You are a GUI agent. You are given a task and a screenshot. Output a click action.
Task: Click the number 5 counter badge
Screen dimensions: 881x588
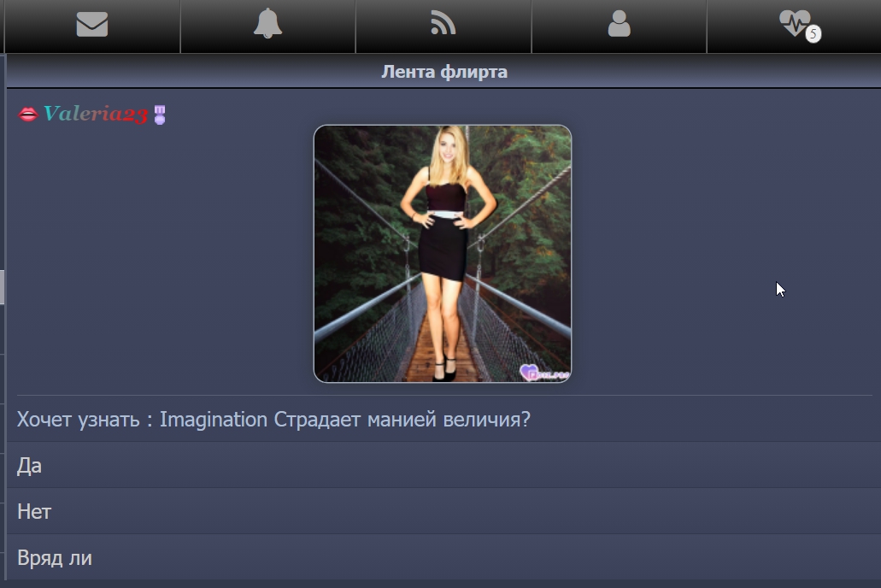click(813, 34)
